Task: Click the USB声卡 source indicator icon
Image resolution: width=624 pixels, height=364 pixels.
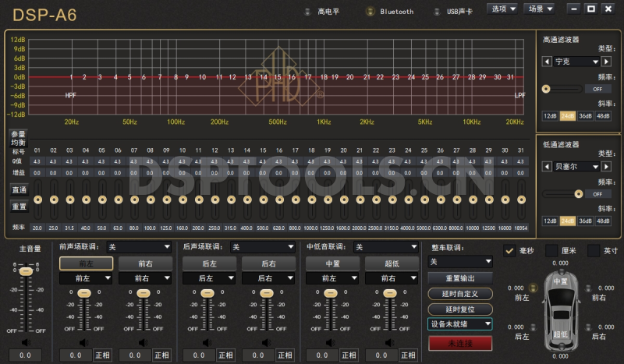Action: point(436,12)
